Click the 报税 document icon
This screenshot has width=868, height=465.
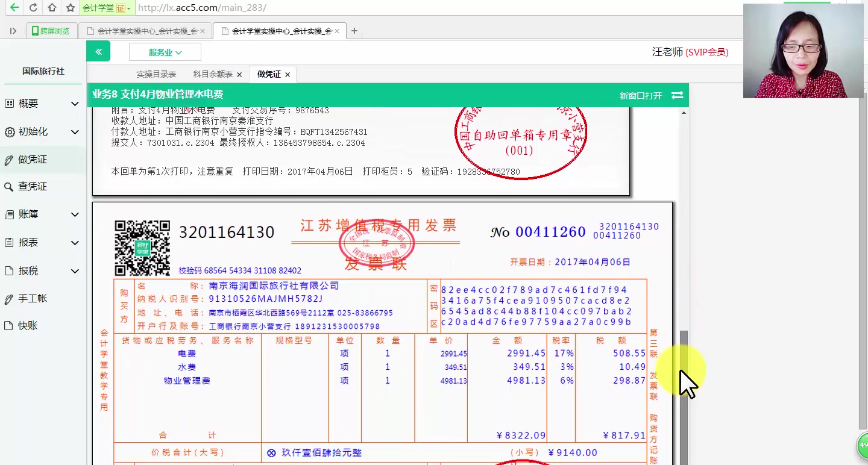[9, 271]
